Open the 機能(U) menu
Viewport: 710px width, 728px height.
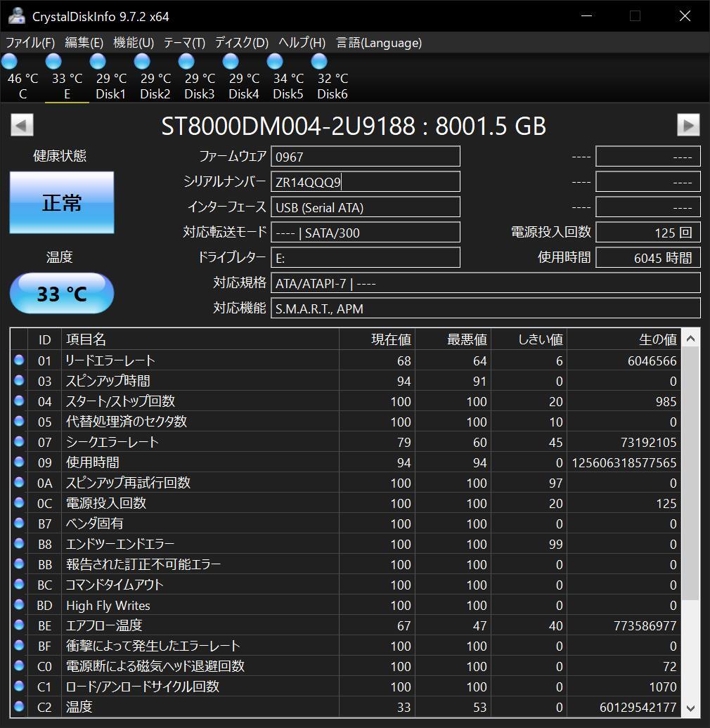(x=134, y=43)
